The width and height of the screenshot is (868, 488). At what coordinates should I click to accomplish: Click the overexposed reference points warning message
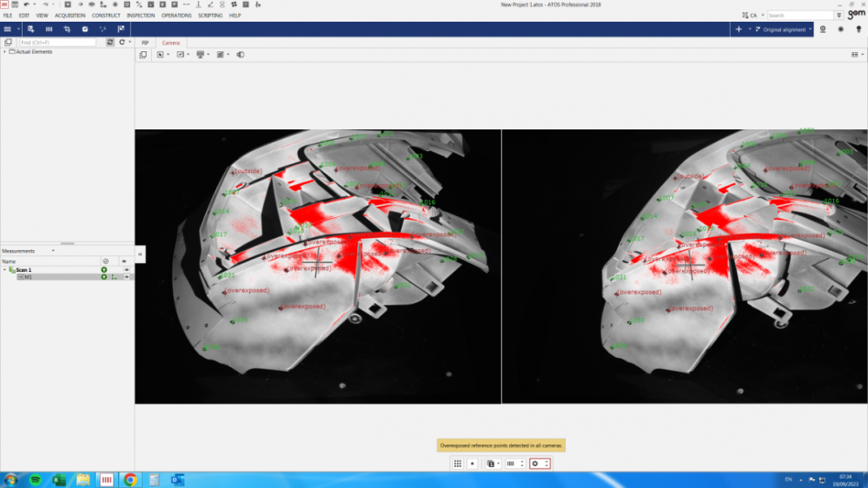(x=501, y=445)
